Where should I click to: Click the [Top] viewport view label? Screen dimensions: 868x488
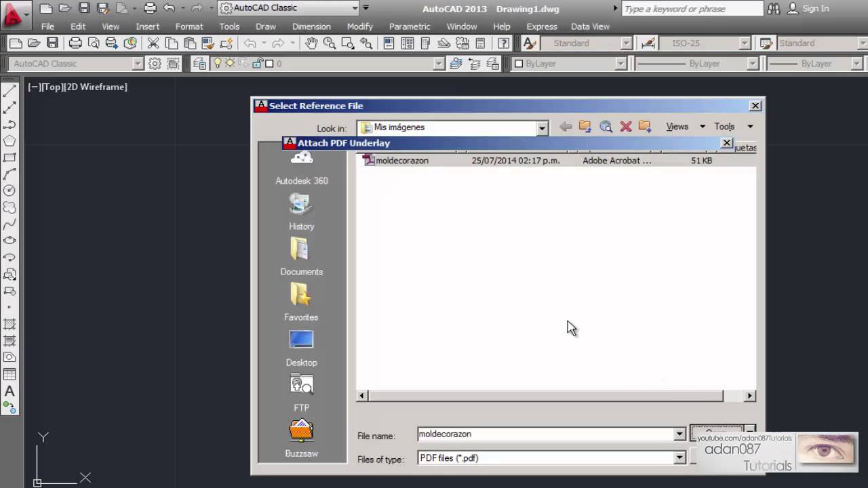coord(53,87)
